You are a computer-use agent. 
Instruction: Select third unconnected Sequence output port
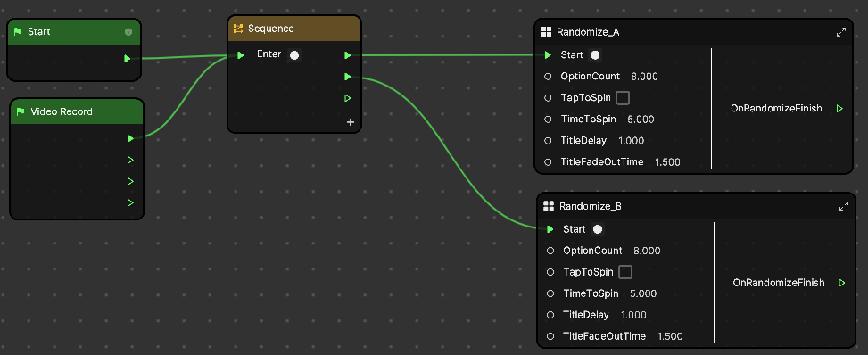(x=348, y=98)
